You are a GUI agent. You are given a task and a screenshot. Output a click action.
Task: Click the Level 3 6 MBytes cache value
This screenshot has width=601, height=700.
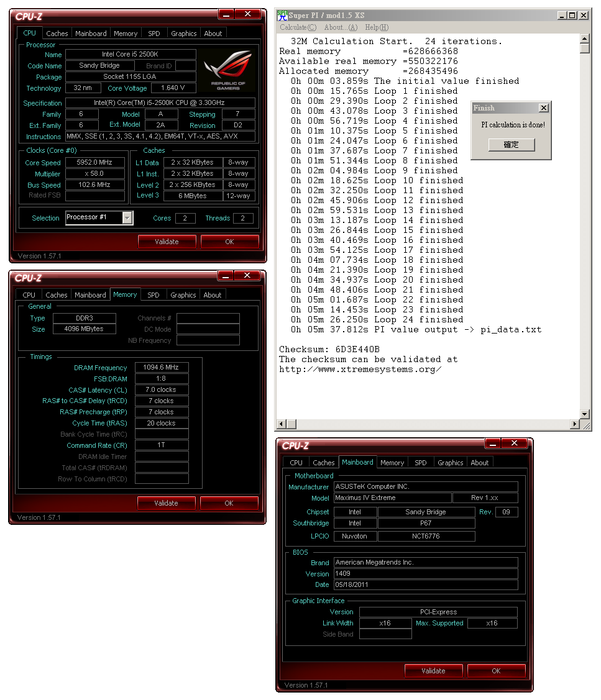point(193,196)
